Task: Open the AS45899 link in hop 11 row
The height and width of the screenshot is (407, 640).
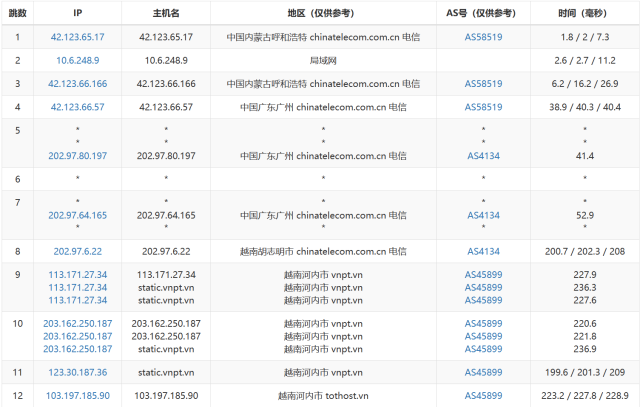Action: coord(483,372)
